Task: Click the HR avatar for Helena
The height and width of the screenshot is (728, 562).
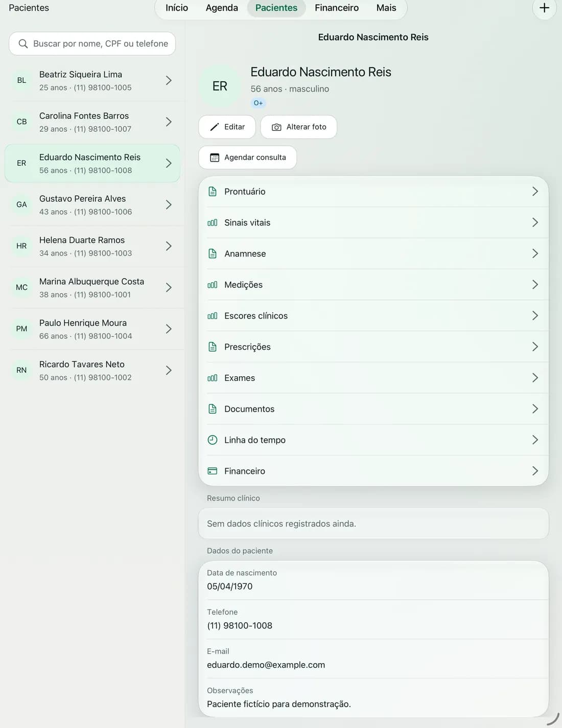Action: 21,246
